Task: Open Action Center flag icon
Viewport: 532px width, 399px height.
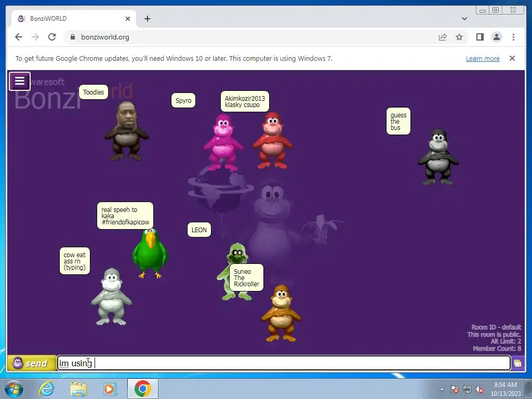Action: click(454, 389)
